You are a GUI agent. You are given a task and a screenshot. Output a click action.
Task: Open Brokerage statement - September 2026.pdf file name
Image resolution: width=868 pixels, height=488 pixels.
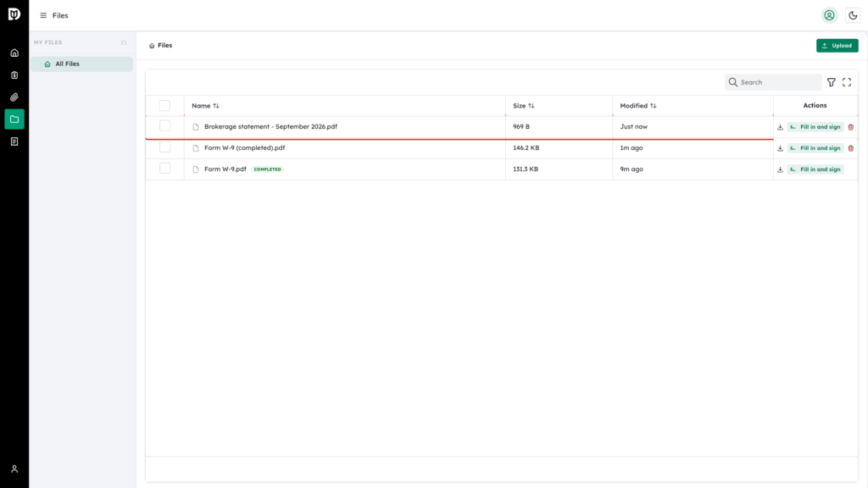[x=270, y=127]
